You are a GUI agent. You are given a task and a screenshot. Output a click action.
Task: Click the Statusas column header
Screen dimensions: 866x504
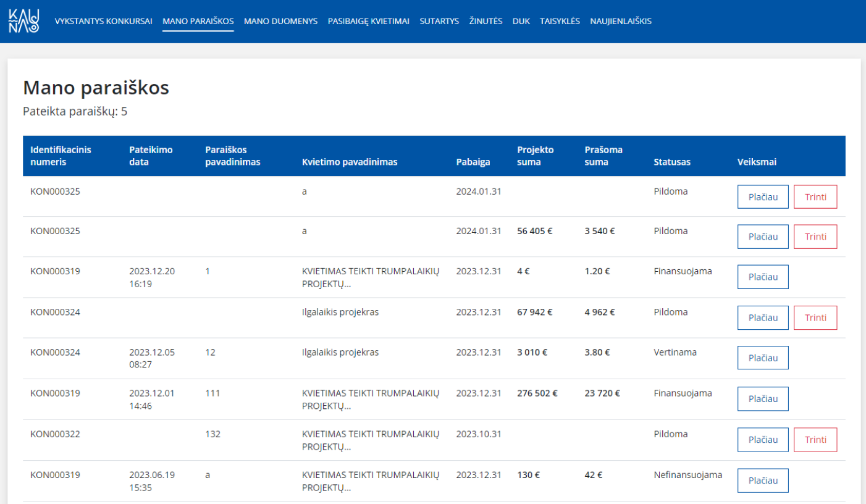(x=672, y=162)
